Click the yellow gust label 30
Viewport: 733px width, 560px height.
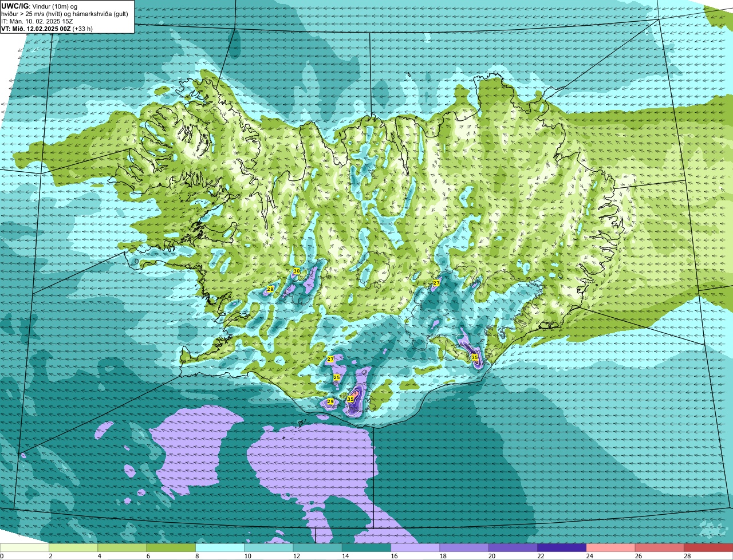pyautogui.click(x=297, y=271)
